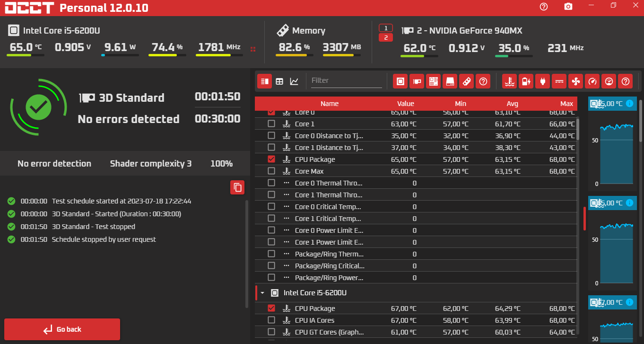The width and height of the screenshot is (644, 344).
Task: Uncheck the CPU Package 67,00 °C checkbox
Action: pos(271,309)
